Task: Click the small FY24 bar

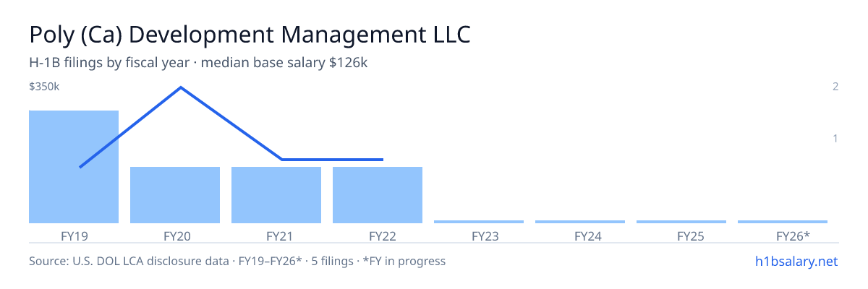Action: coord(580,222)
